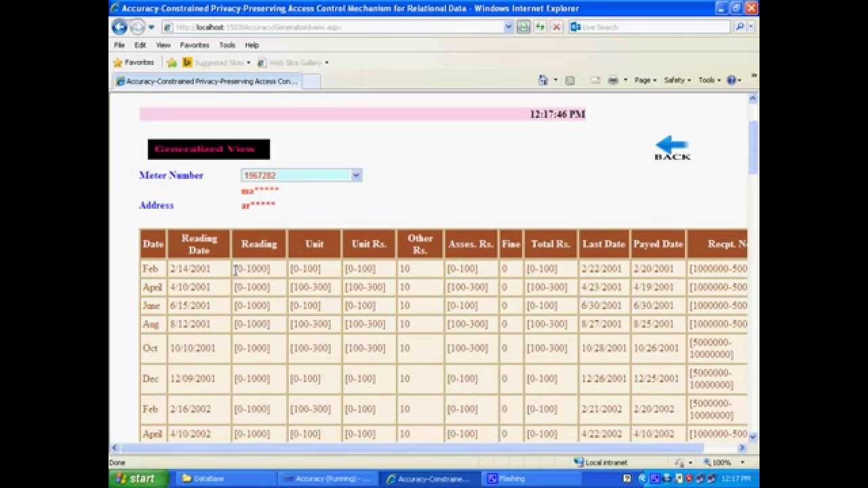The image size is (868, 488).
Task: Go back with the browser Back arrow
Action: pyautogui.click(x=119, y=27)
